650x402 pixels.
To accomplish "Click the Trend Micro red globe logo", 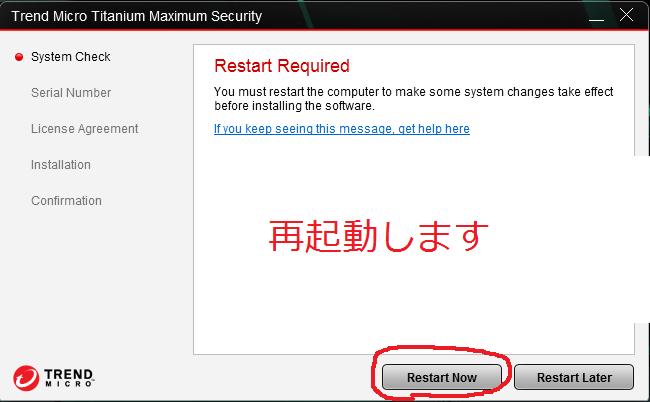I will click(x=26, y=378).
